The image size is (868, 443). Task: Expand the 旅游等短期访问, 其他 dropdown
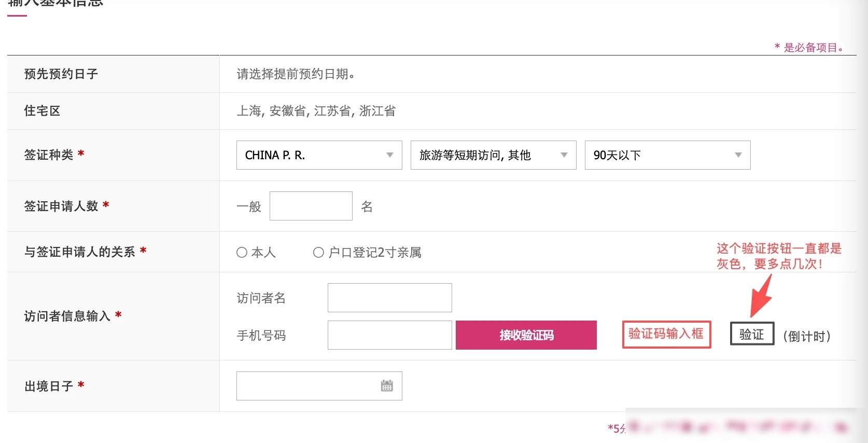point(494,155)
